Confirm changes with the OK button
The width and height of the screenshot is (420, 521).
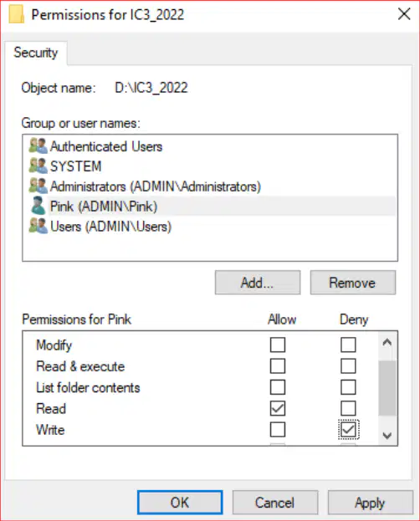click(x=180, y=503)
